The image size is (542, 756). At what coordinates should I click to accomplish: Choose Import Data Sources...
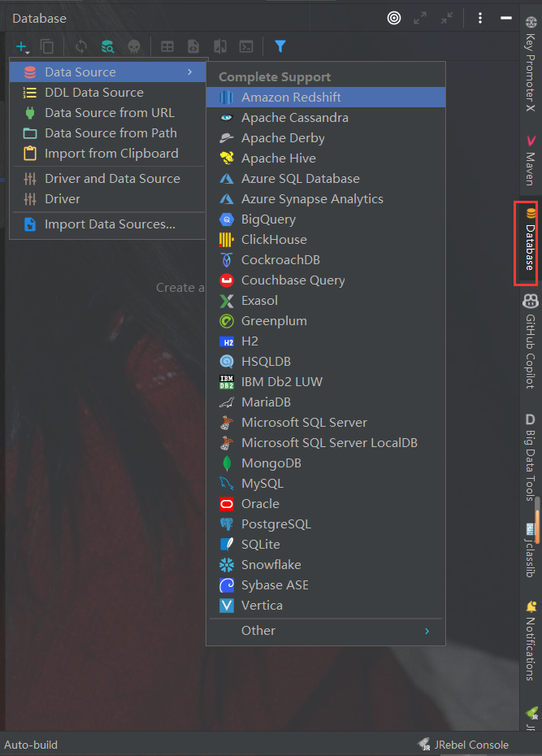click(108, 224)
